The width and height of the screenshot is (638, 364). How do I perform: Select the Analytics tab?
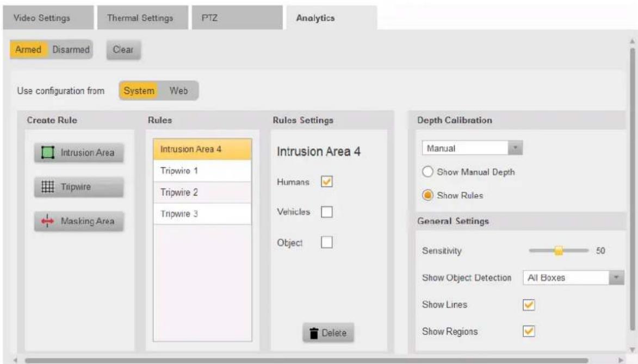pyautogui.click(x=332, y=18)
